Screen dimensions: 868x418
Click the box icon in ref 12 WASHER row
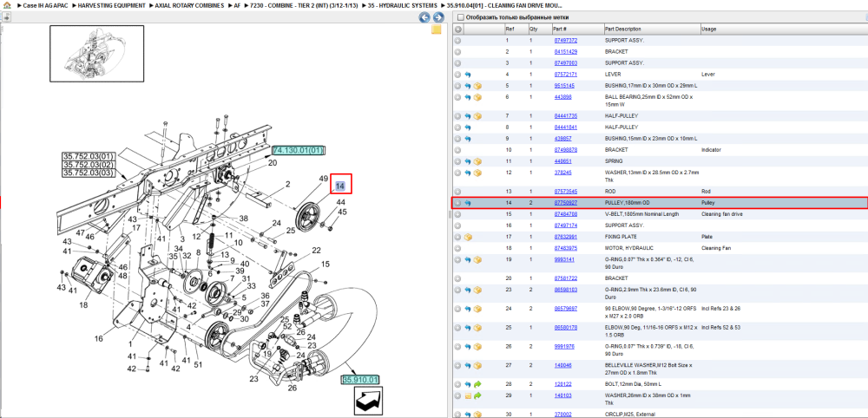[477, 173]
